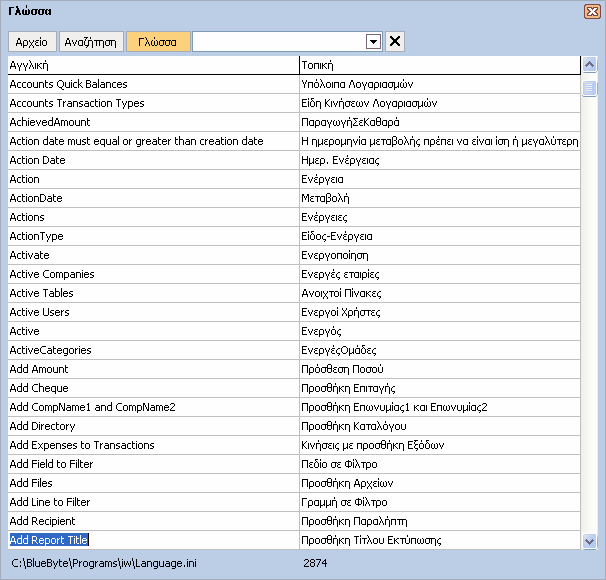606x580 pixels.
Task: Select the Ενεργές εταιρίες cell
Action: [440, 274]
